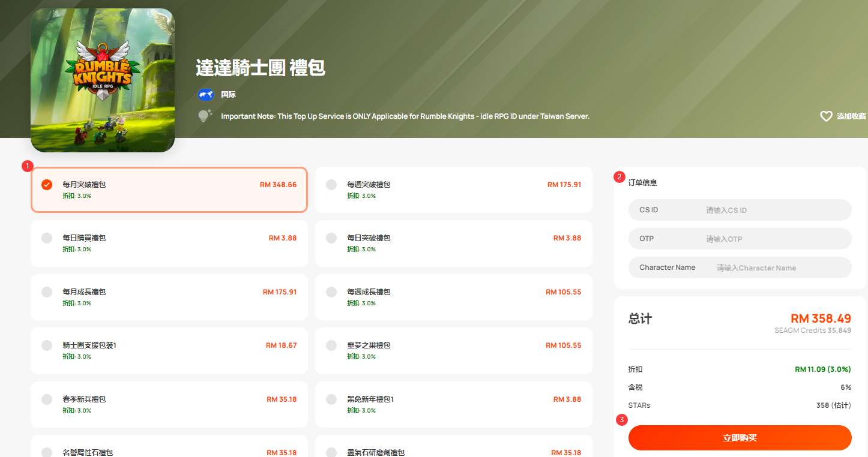Select the 春季新兵禮包 radio option
This screenshot has width=868, height=457.
(x=47, y=399)
